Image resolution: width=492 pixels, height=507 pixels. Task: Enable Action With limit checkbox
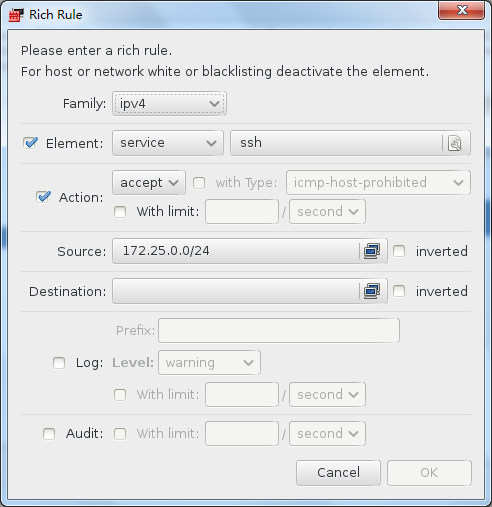point(120,212)
